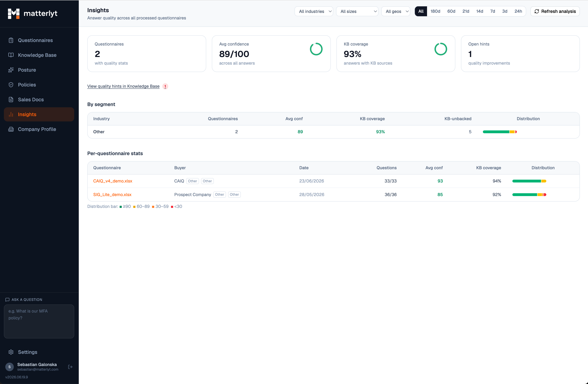Click the Other segment distribution bar
Screen dimensions: 588x384
click(499, 132)
